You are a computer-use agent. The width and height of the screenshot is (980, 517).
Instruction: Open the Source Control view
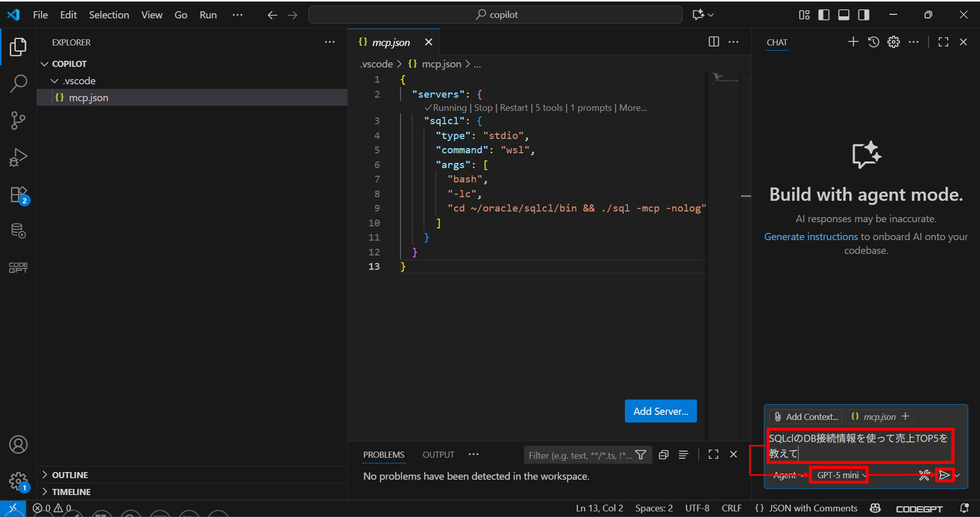pos(18,121)
